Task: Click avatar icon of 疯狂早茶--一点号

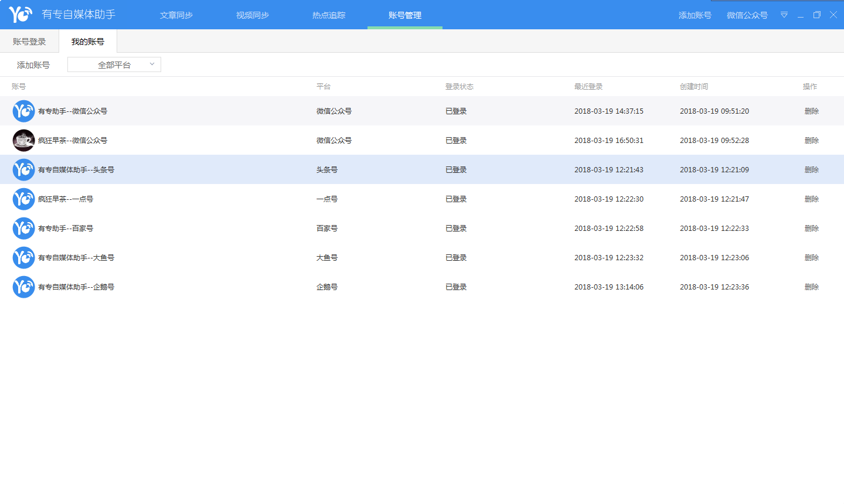Action: 23,199
